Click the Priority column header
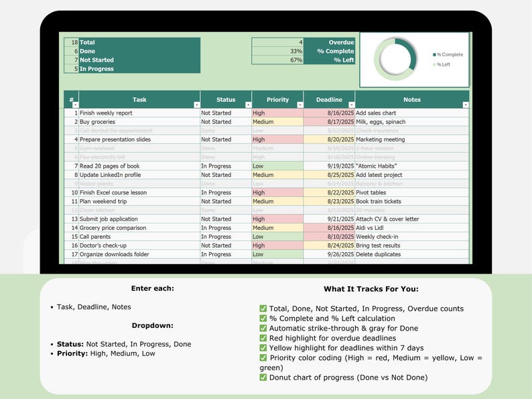Image resolution: width=532 pixels, height=399 pixels. pyautogui.click(x=277, y=99)
